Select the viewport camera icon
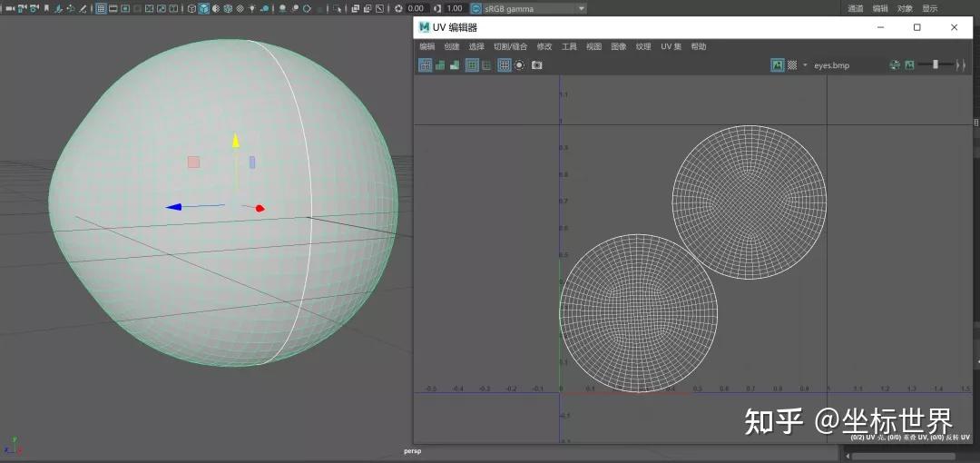980x463 pixels. point(10,8)
